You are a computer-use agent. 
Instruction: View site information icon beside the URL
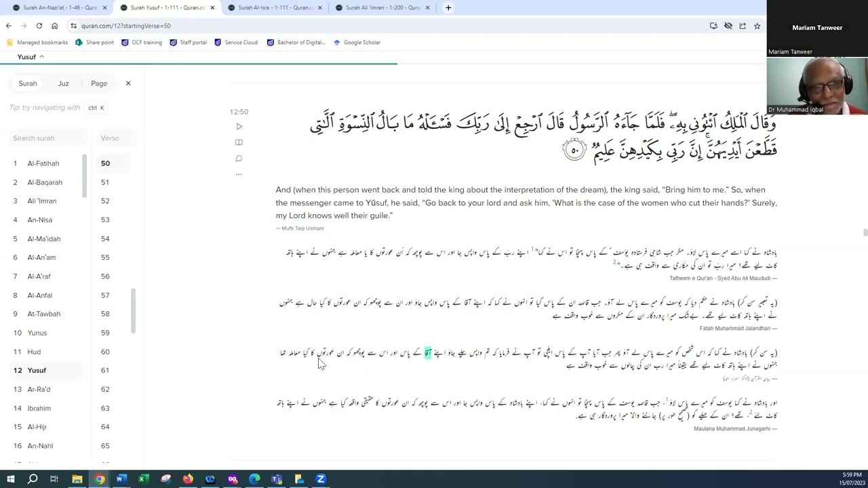click(x=73, y=26)
